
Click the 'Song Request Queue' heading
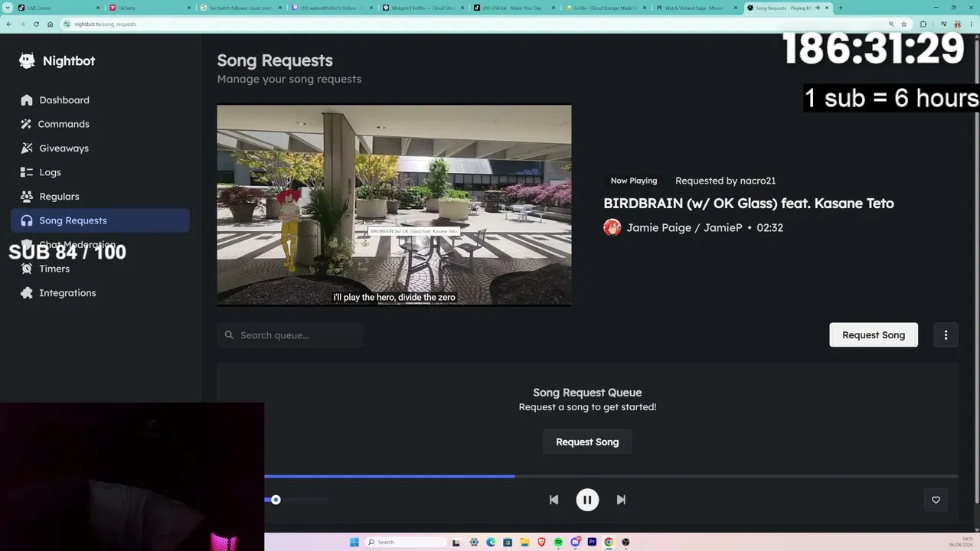(587, 393)
